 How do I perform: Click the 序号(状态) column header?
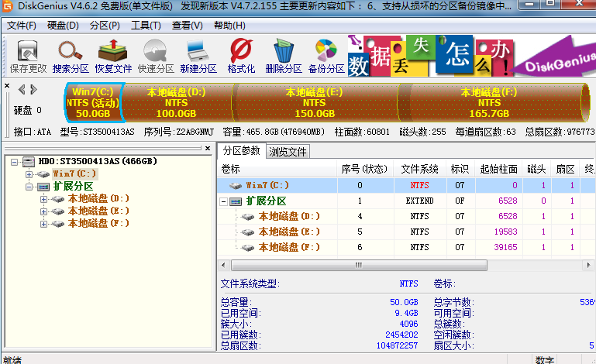tap(365, 169)
